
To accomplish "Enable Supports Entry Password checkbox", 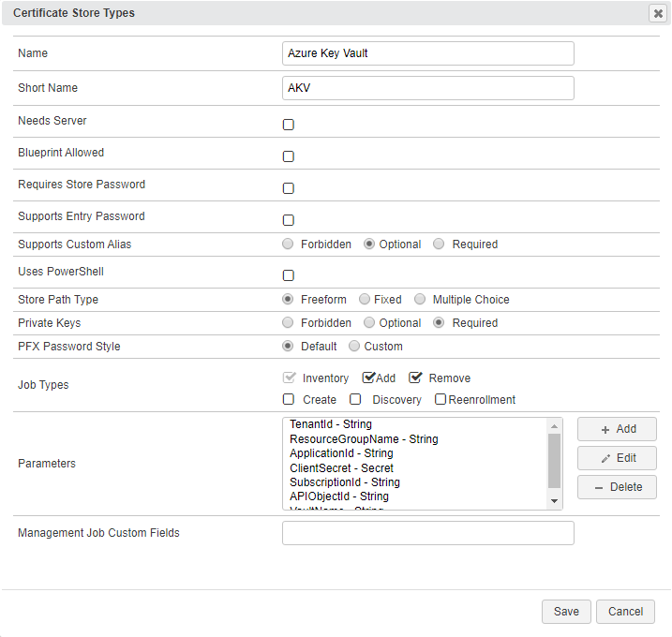I will [289, 220].
